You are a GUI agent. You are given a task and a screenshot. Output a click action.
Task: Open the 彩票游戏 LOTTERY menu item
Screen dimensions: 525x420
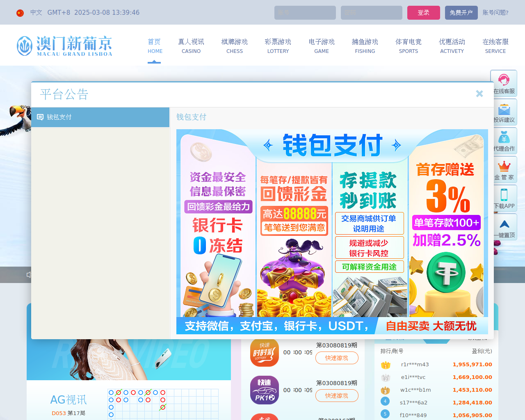coord(278,46)
